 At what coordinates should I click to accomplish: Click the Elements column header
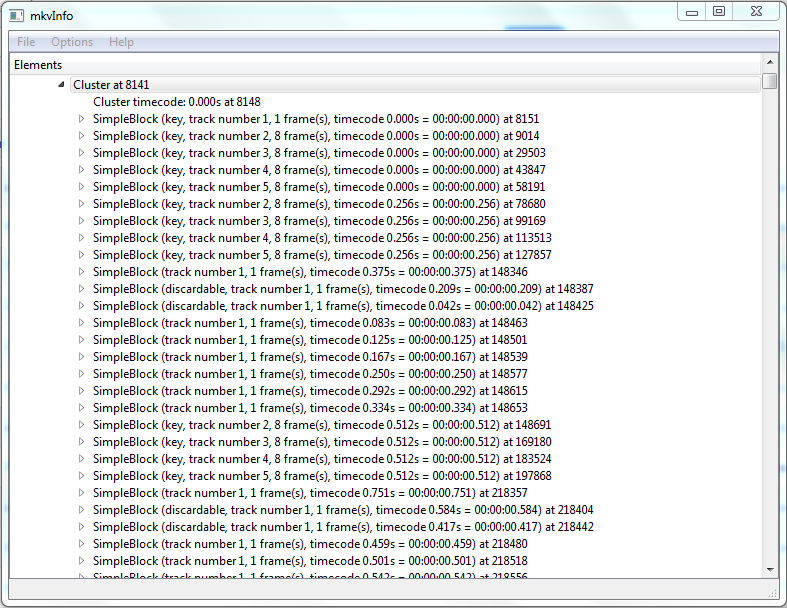[x=385, y=65]
